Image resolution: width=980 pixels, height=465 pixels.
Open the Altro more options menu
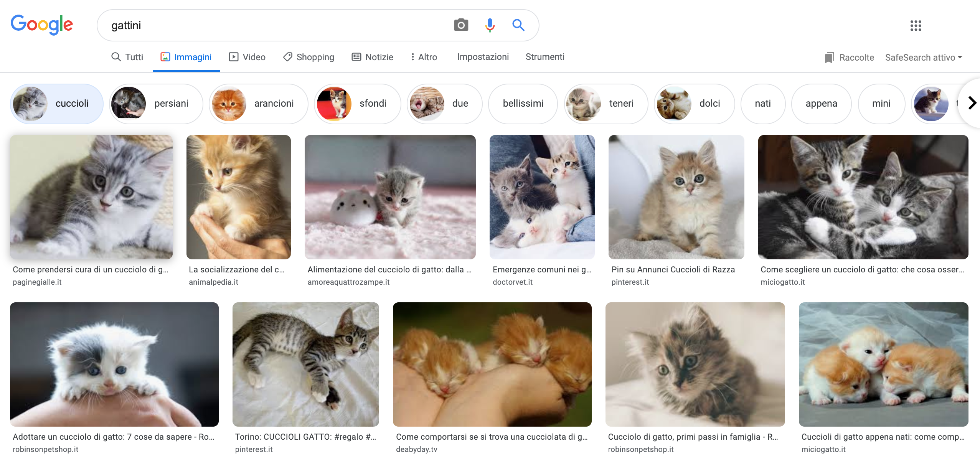pos(424,57)
